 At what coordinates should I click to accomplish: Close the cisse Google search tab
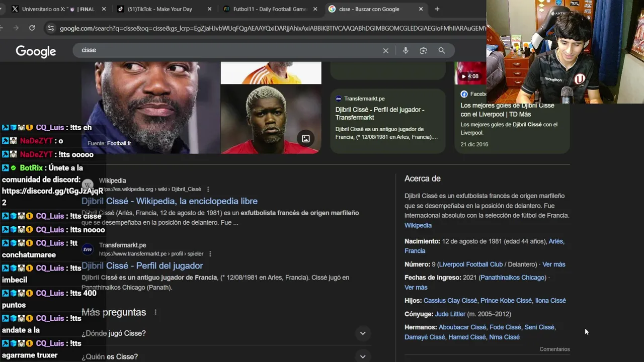point(421,9)
